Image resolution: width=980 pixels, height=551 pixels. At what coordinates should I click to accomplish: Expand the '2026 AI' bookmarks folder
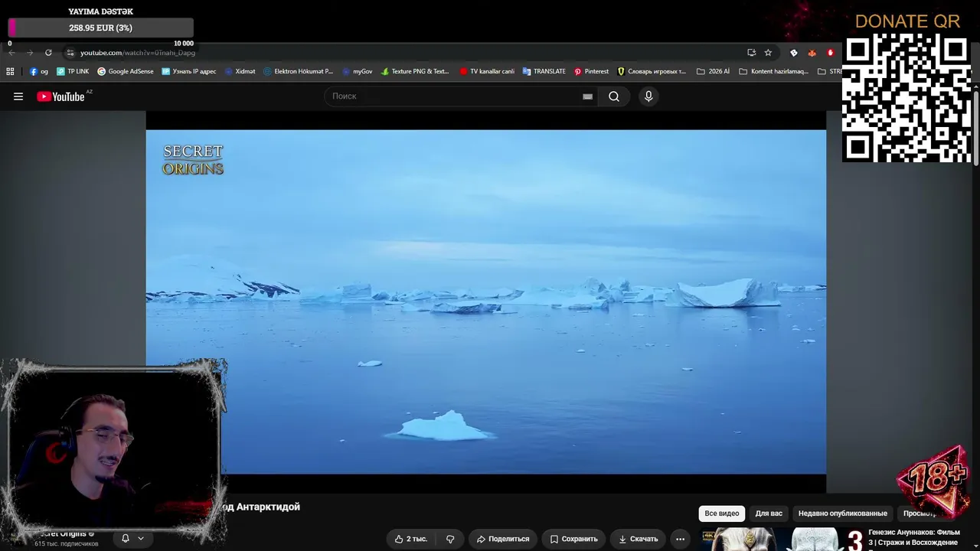pyautogui.click(x=713, y=71)
